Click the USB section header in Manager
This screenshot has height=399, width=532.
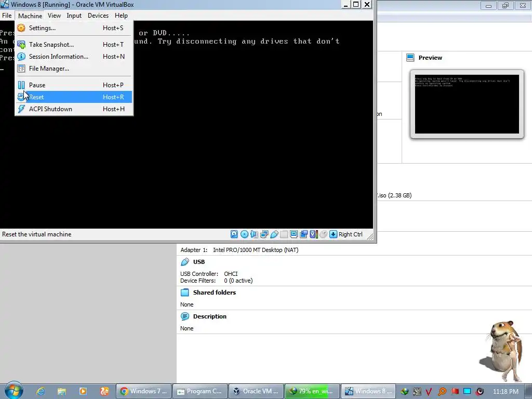pyautogui.click(x=199, y=262)
